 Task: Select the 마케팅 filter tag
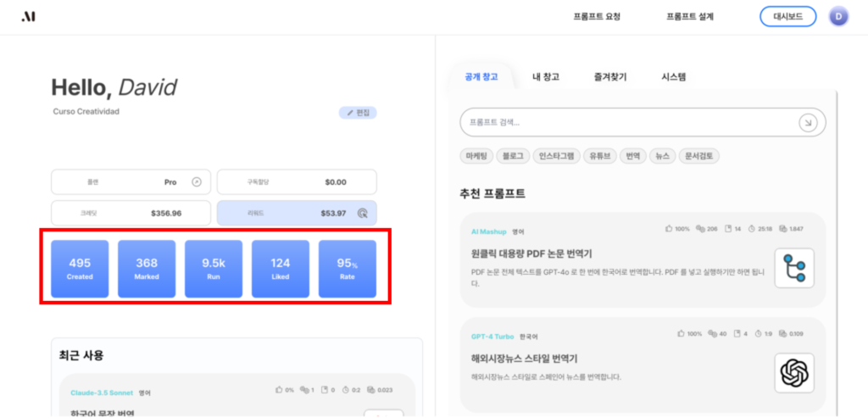476,156
